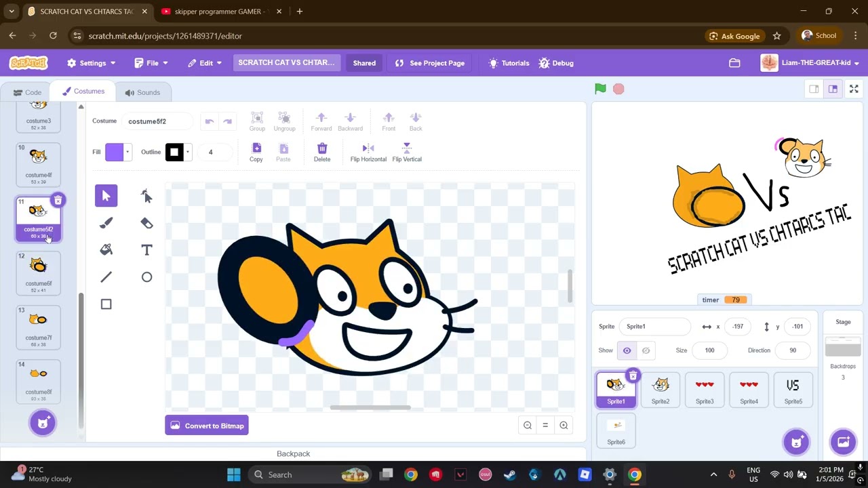Click the Scratch logo
This screenshot has height=488, width=868.
(x=28, y=63)
